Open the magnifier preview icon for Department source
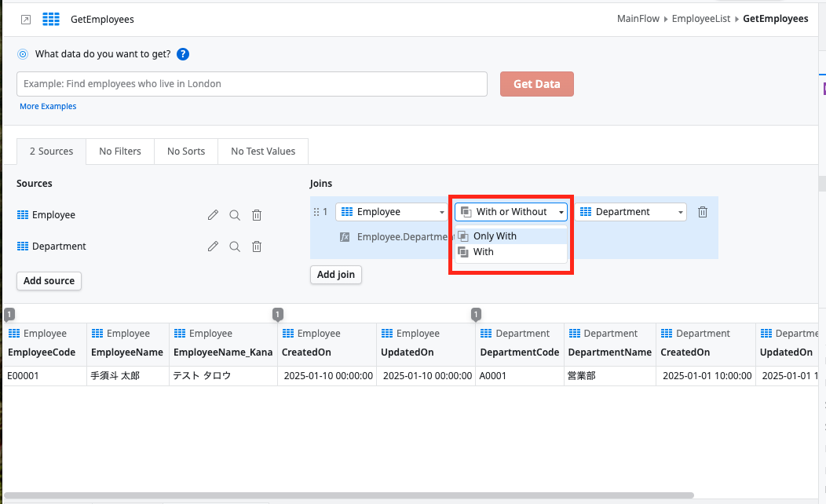 (x=235, y=246)
